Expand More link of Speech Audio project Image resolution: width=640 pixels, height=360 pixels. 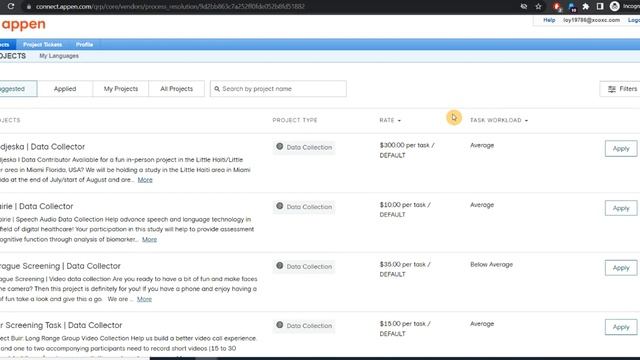[149, 239]
